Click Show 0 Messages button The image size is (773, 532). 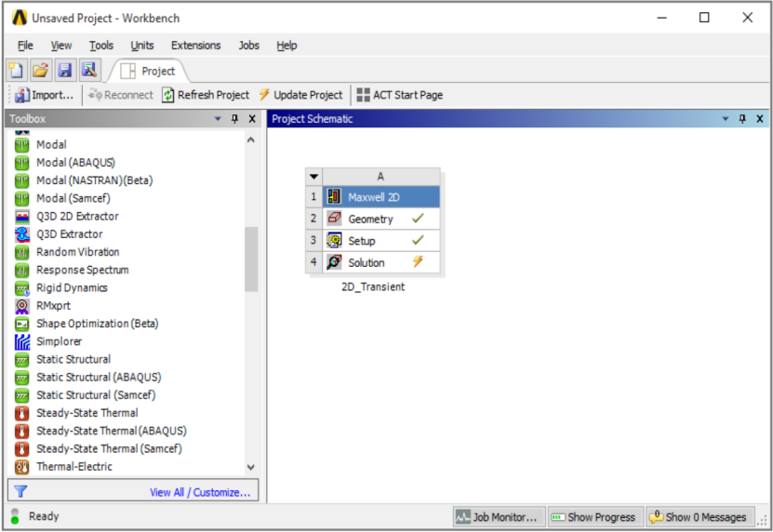tap(700, 517)
